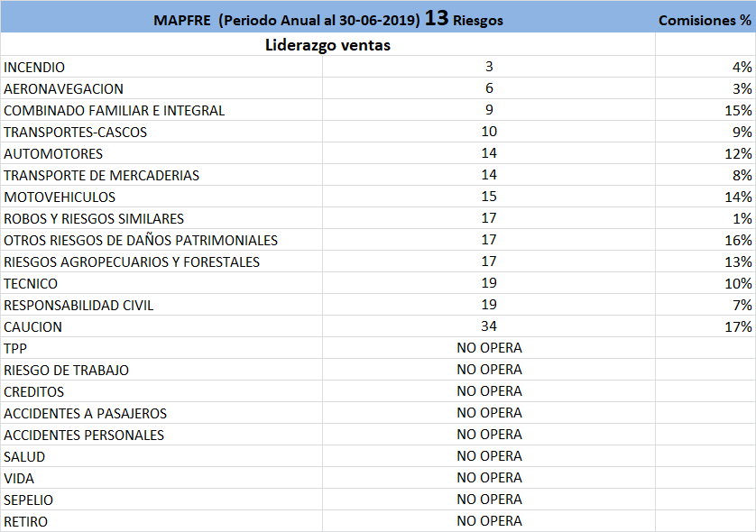Select the ROBOS commission 1%
The image size is (756, 532).
coord(705,218)
